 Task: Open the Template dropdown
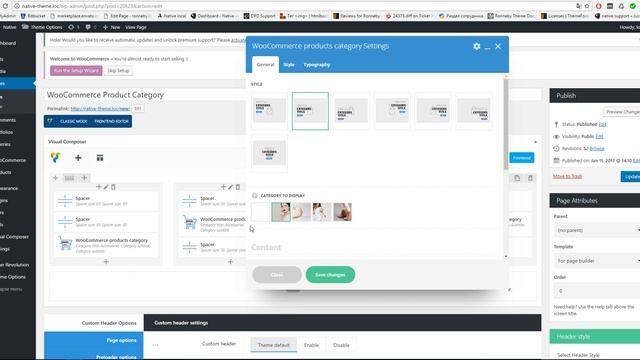598,260
